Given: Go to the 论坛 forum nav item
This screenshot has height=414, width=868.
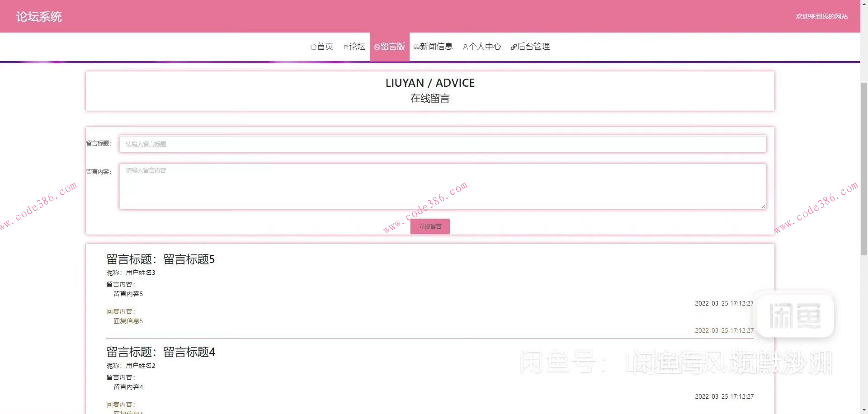Looking at the screenshot, I should click(354, 47).
